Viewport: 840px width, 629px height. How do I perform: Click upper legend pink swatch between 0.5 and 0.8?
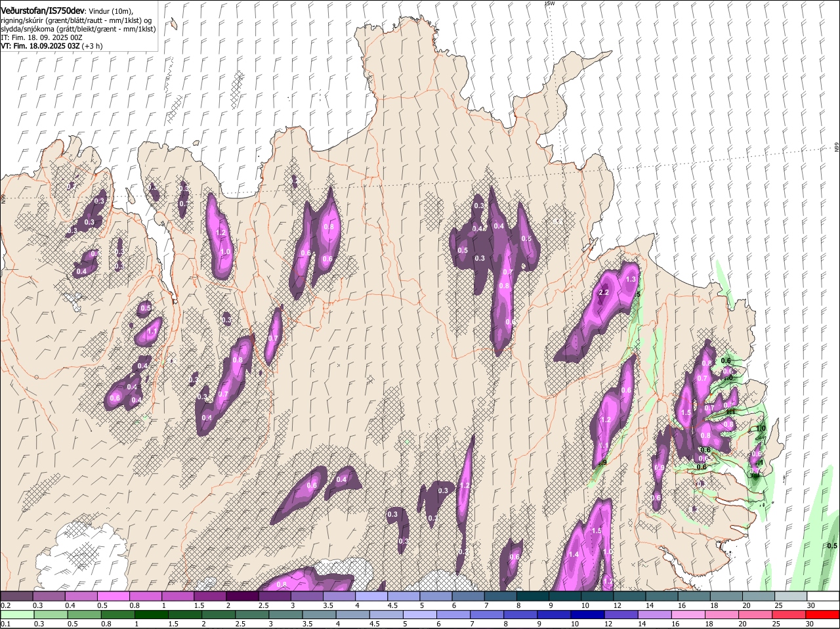(113, 596)
